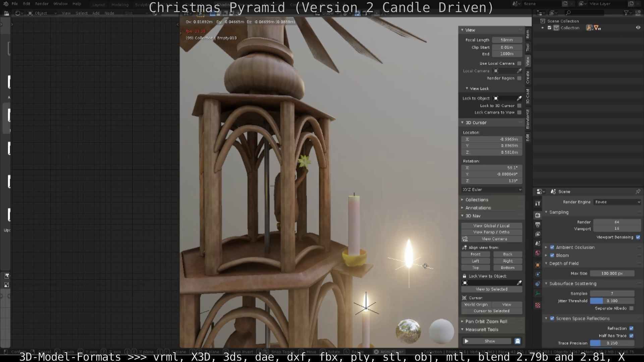Collapse the Sampling panel
The height and width of the screenshot is (362, 644).
[546, 212]
